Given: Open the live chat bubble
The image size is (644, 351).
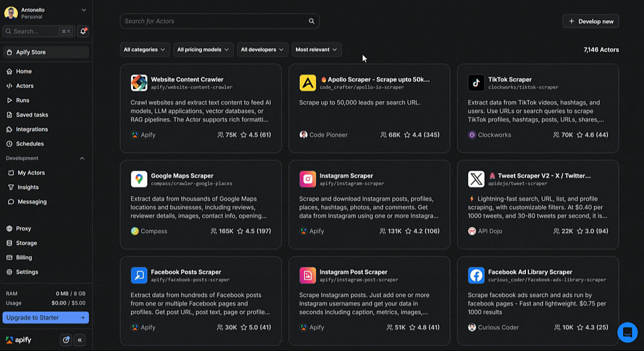Looking at the screenshot, I should (627, 332).
